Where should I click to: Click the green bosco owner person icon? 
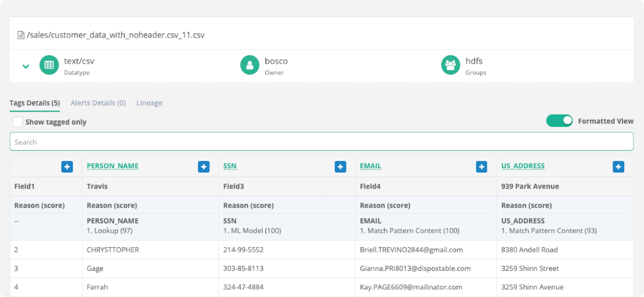pyautogui.click(x=250, y=65)
